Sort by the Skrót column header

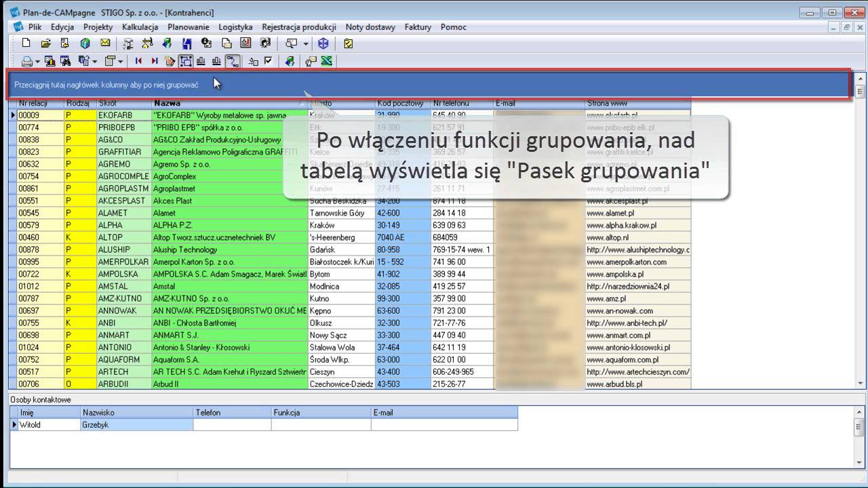click(124, 103)
